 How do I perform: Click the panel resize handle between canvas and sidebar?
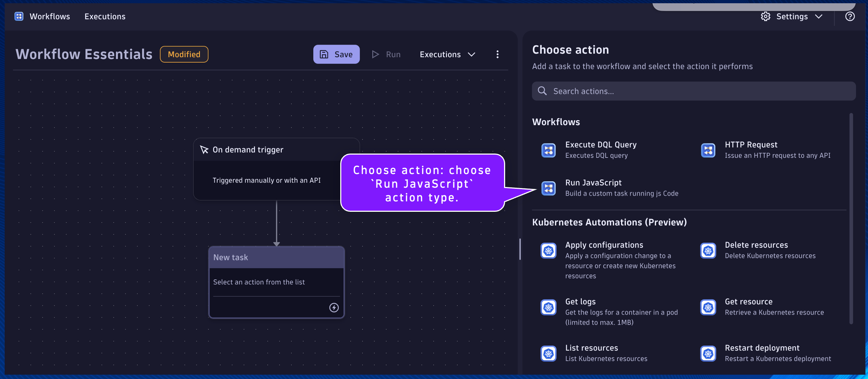[520, 249]
